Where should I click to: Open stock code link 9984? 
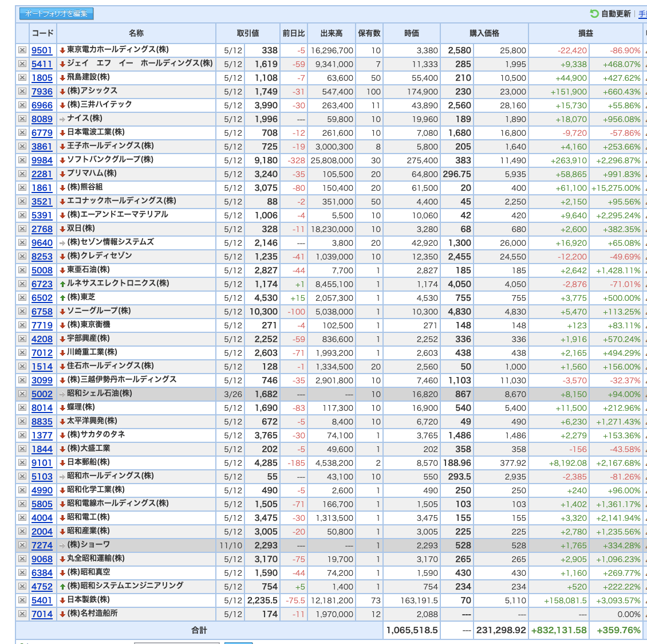pos(42,160)
